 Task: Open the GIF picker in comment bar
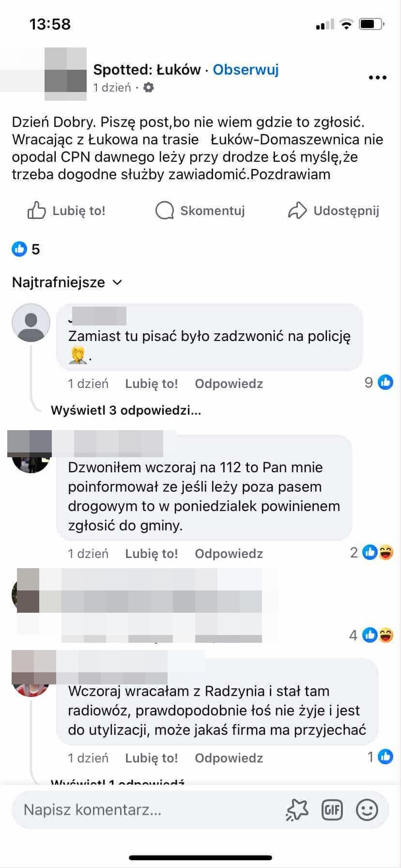[x=332, y=809]
